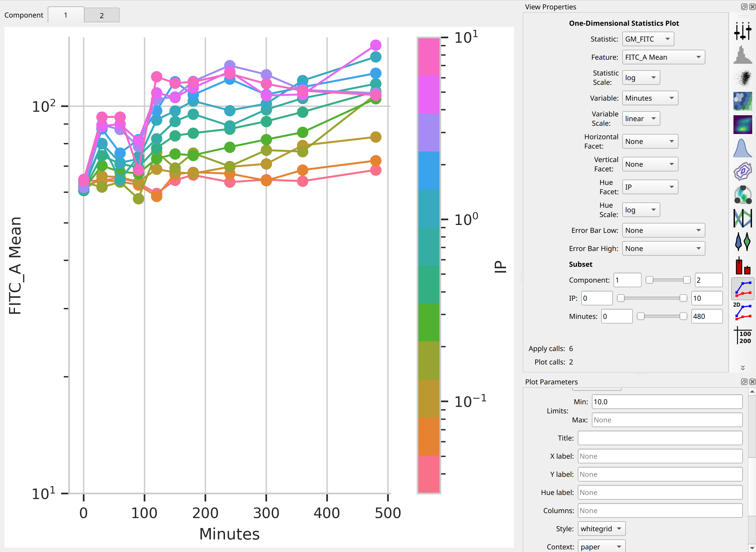Open the Hue Facet IP dropdown
Screen dimensions: 756x552
pyautogui.click(x=650, y=187)
